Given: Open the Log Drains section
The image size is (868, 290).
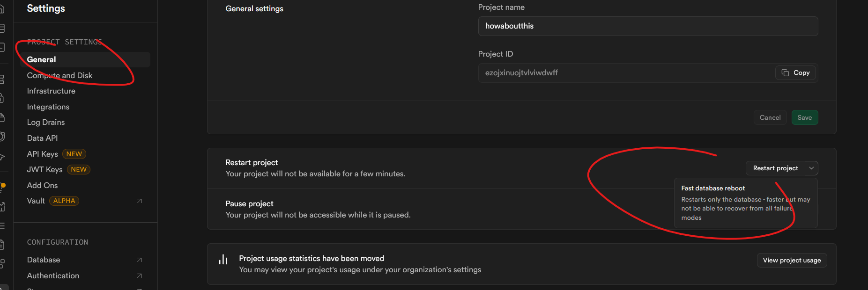Looking at the screenshot, I should click(46, 123).
